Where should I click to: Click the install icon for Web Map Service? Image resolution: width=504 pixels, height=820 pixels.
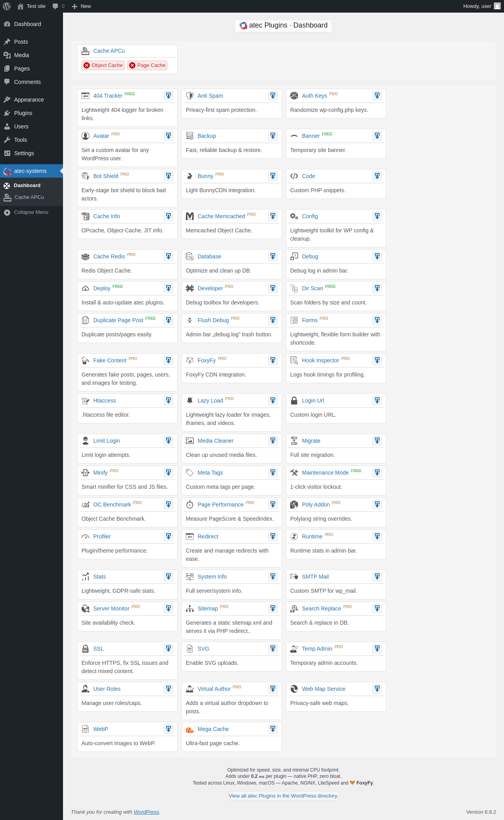click(x=377, y=689)
